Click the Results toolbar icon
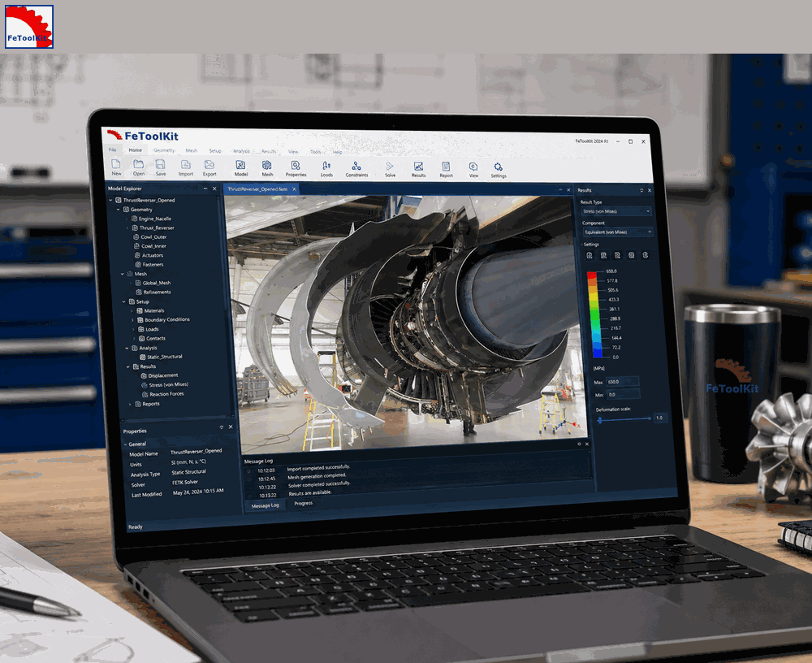The height and width of the screenshot is (663, 812). point(418,167)
